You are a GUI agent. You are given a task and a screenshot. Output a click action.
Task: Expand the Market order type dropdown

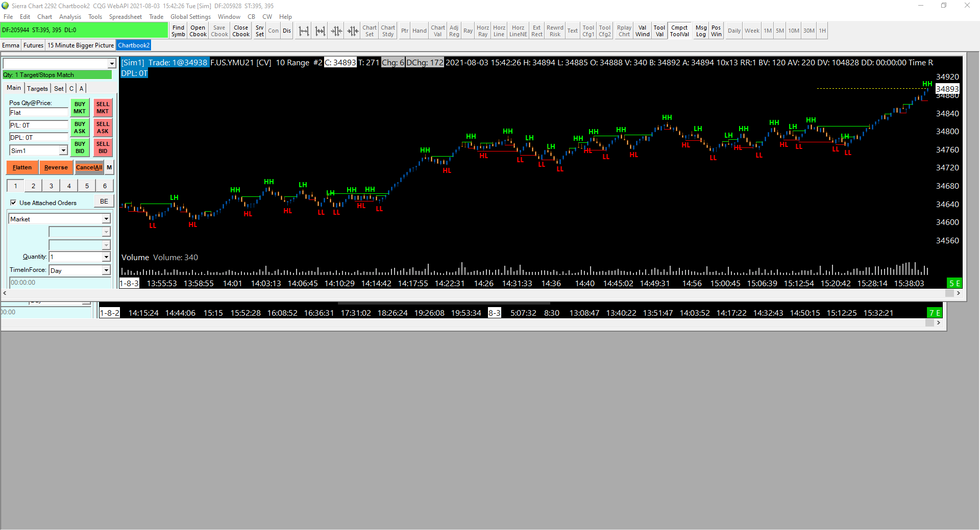tap(106, 219)
